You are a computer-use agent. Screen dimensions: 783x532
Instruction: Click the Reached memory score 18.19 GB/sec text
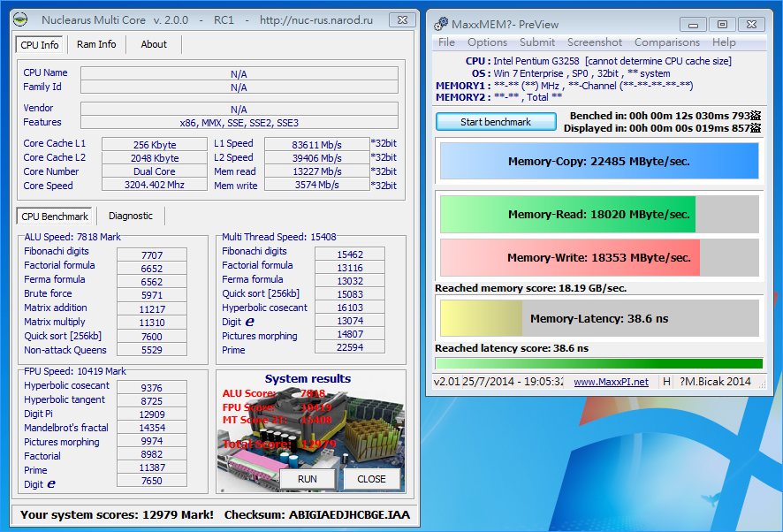pos(530,288)
